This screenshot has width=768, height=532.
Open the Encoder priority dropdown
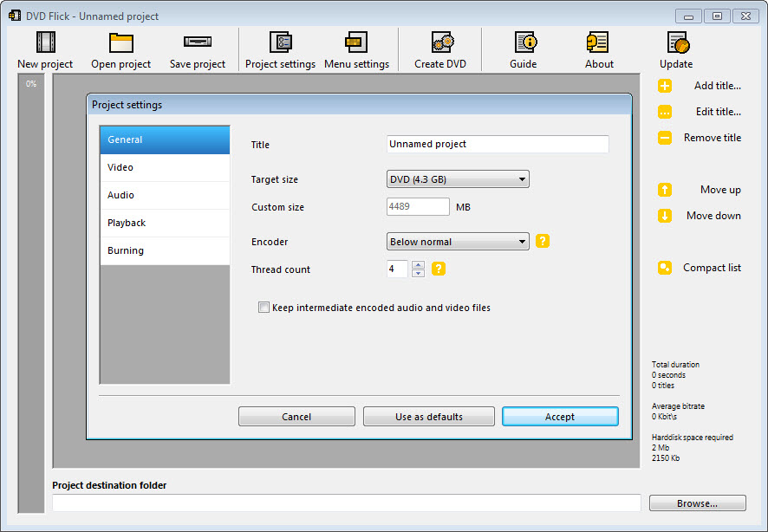458,241
